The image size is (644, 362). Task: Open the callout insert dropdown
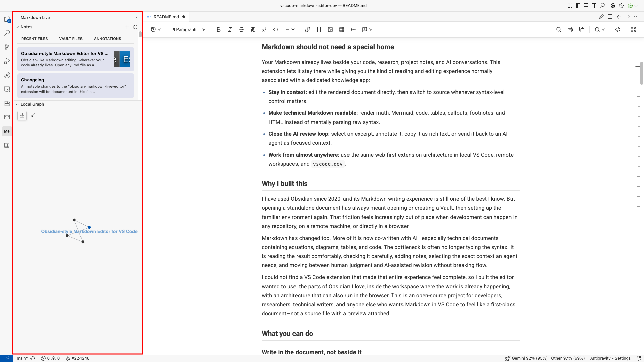tap(367, 29)
